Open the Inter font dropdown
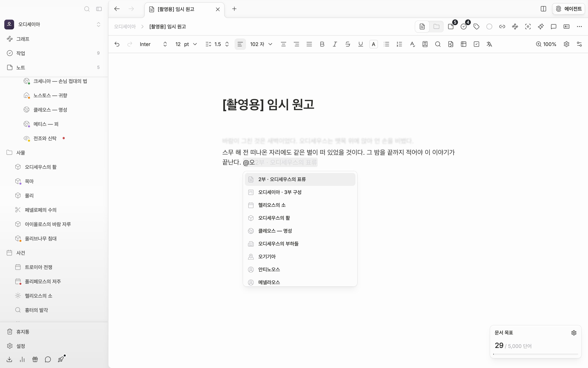 click(x=153, y=44)
